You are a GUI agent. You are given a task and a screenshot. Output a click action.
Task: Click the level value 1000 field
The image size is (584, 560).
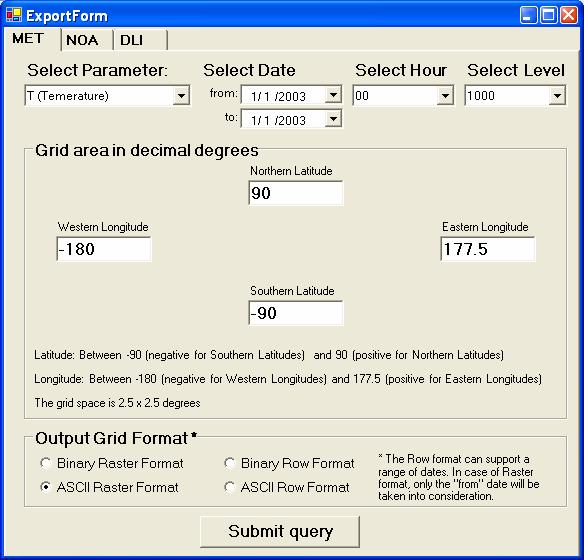[507, 96]
